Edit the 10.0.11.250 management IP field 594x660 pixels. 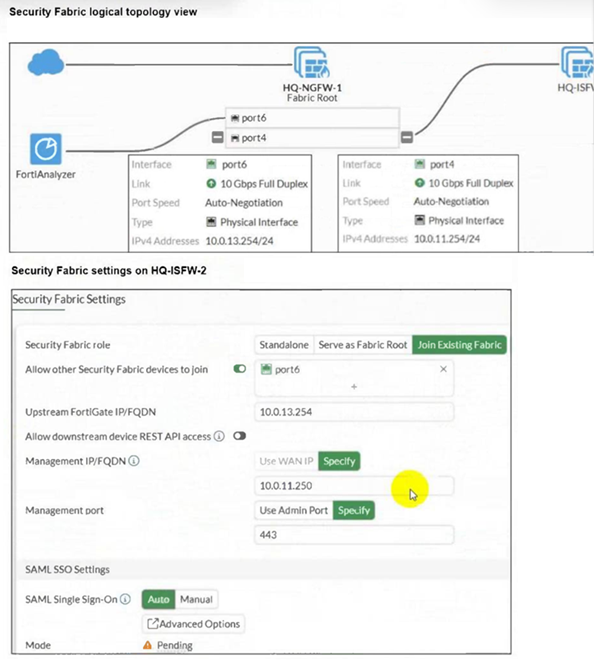tap(354, 486)
